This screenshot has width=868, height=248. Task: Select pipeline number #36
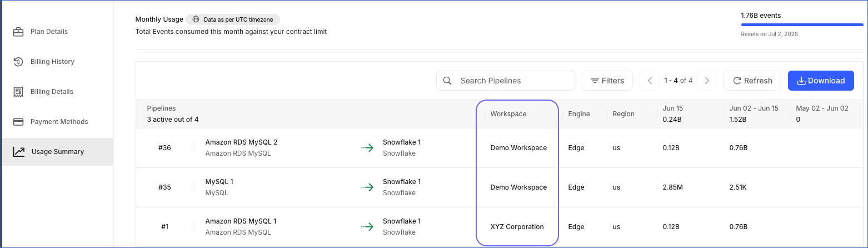click(x=164, y=148)
